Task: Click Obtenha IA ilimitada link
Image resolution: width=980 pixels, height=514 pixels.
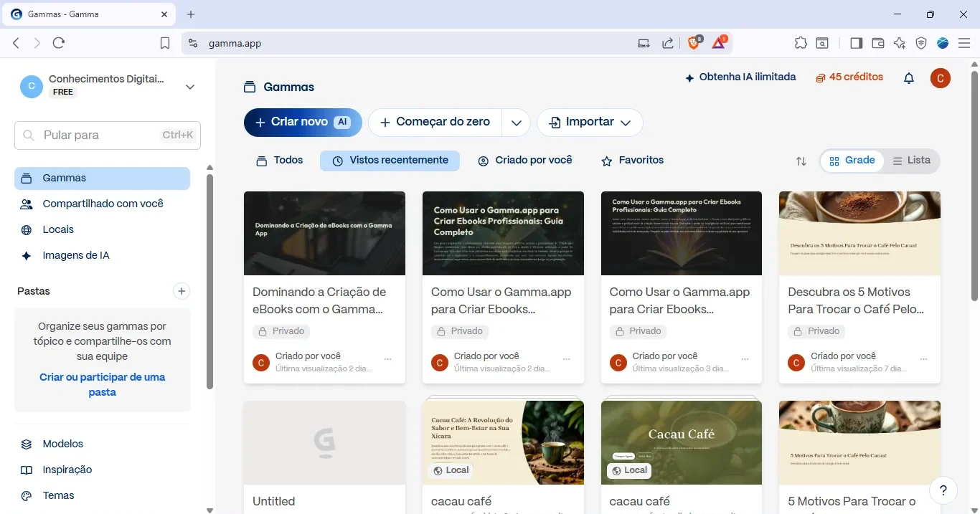Action: [740, 77]
